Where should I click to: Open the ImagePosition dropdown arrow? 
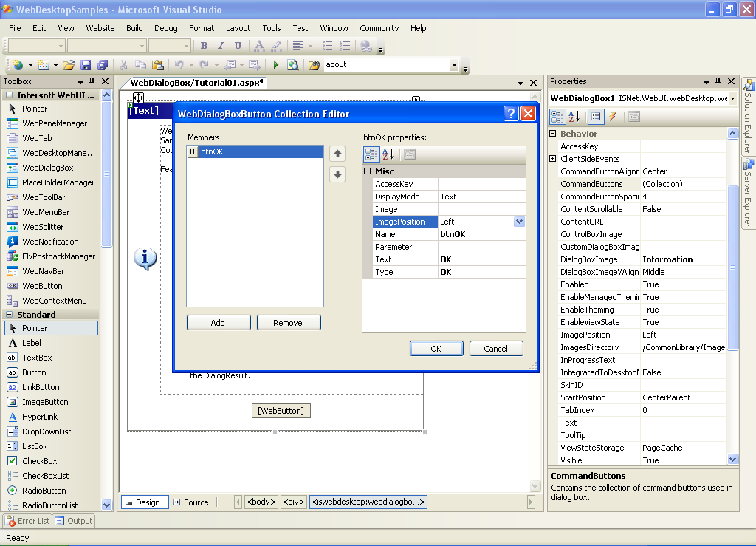(x=519, y=222)
